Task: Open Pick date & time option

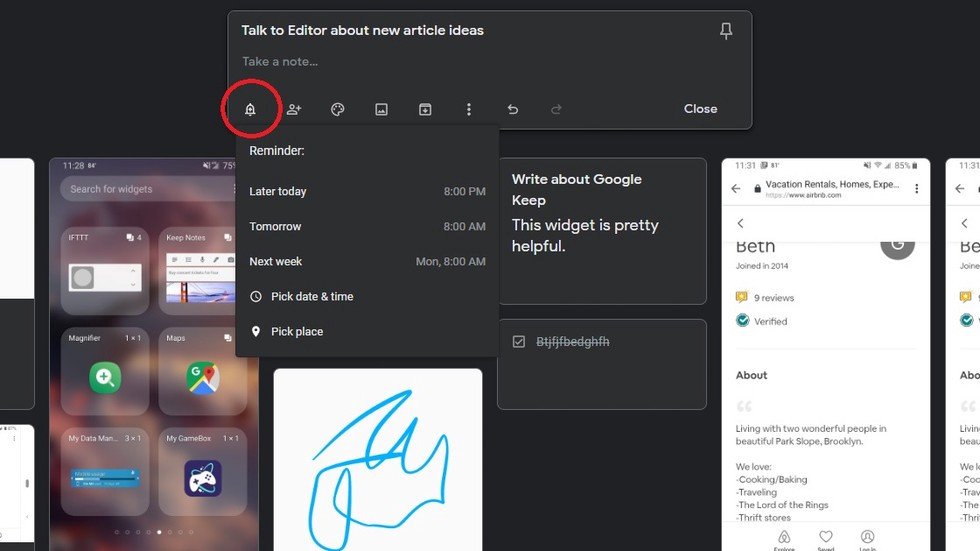Action: (311, 296)
